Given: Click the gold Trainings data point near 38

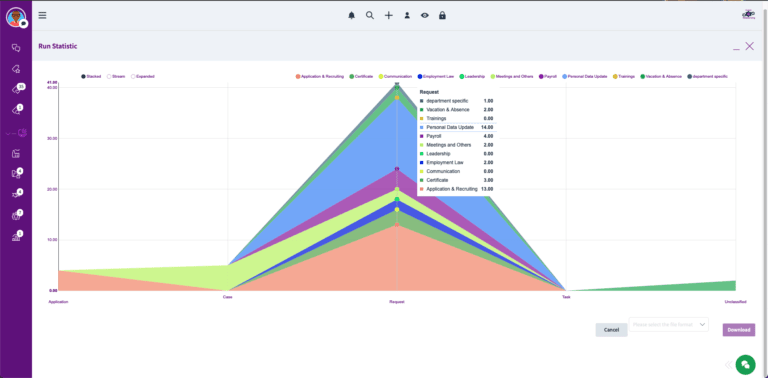Looking at the screenshot, I should [397, 97].
